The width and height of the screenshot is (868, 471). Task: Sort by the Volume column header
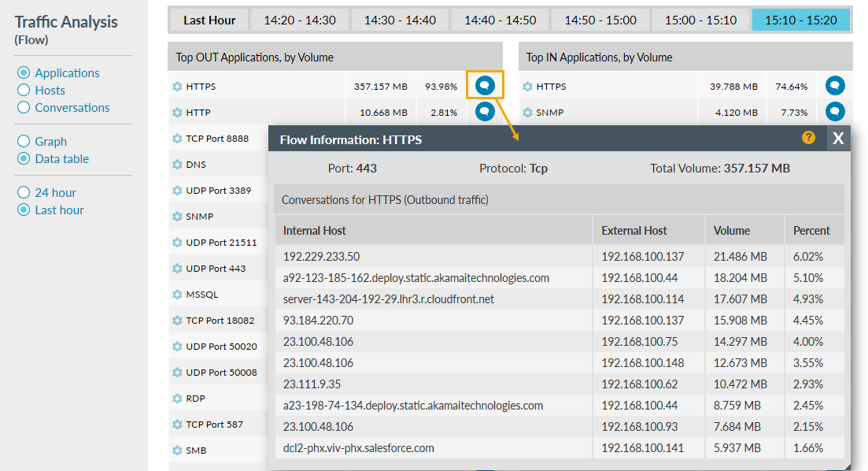tap(731, 231)
